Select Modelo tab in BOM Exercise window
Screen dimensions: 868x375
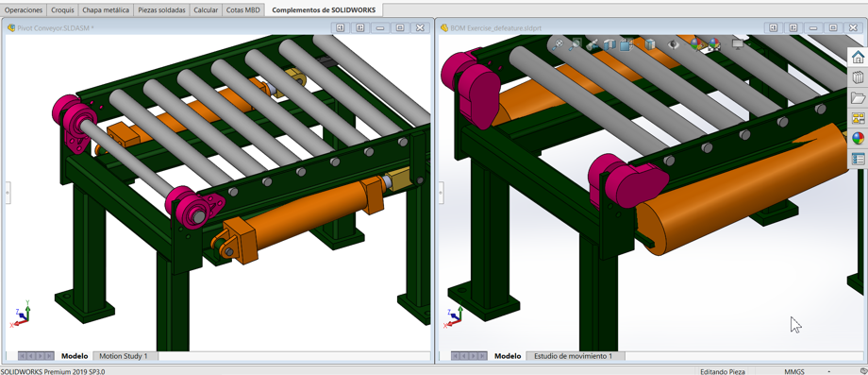[508, 356]
